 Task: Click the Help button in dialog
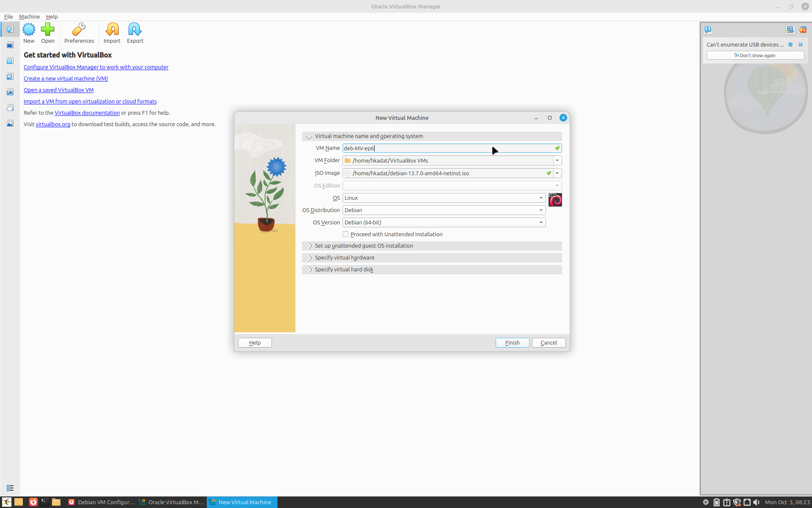(255, 343)
